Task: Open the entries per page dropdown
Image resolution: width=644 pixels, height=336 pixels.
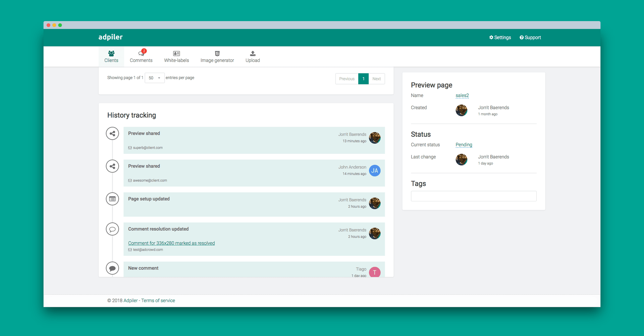Action: point(155,78)
